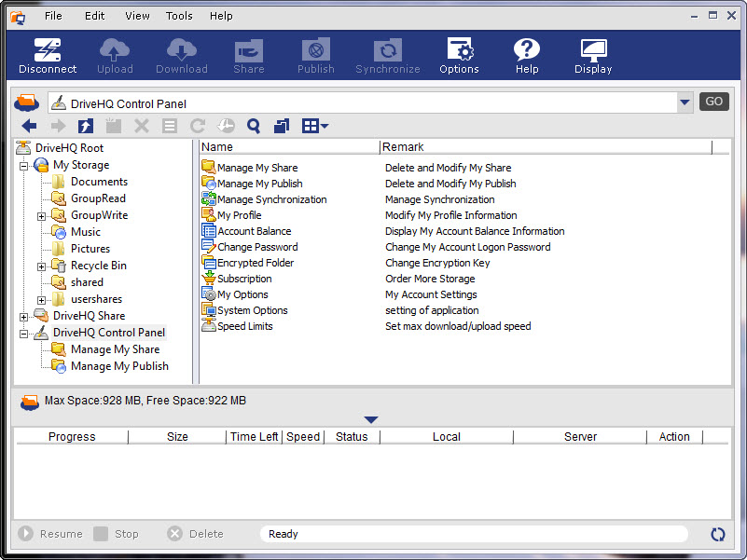Click the back arrow navigation icon
This screenshot has height=560, width=747.
point(29,126)
